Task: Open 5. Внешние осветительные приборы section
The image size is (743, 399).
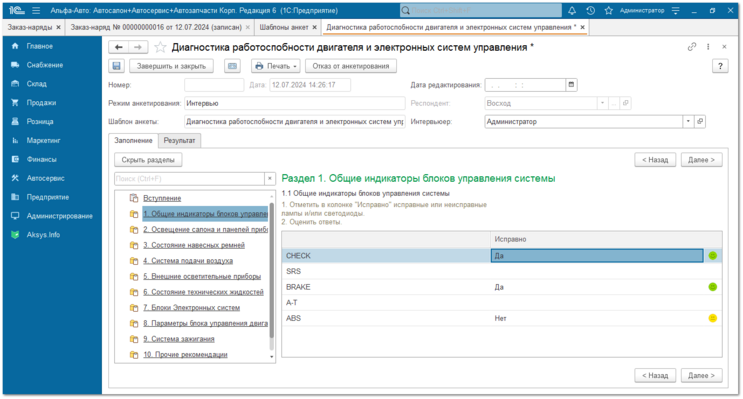Action: coord(202,276)
